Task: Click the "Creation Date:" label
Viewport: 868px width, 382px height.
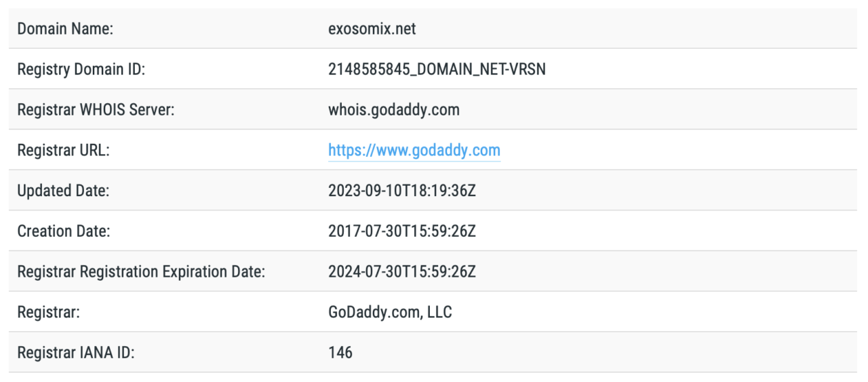Action: pyautogui.click(x=64, y=231)
